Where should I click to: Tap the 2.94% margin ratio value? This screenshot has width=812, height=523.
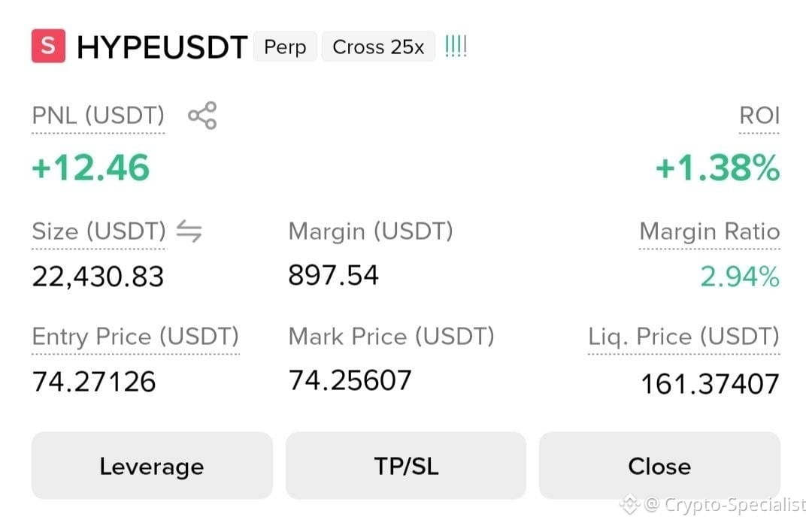point(740,276)
